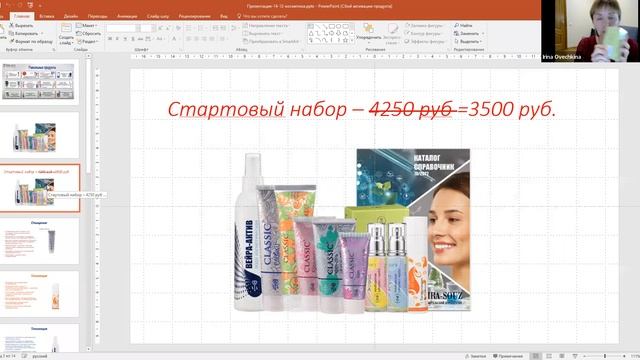Open the font color picker
Image resolution: width=640 pixels, height=360 pixels.
pos(175,39)
